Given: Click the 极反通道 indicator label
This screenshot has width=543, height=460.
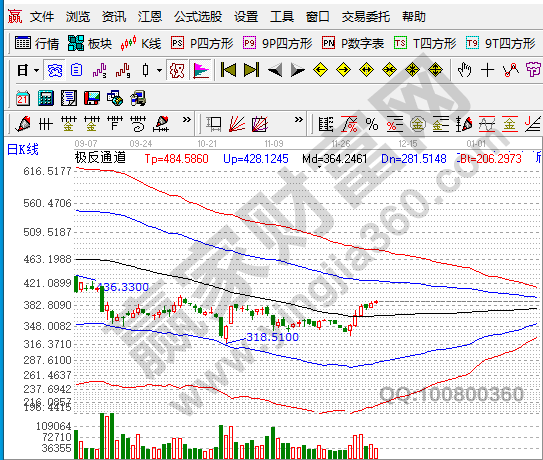Looking at the screenshot, I should click(100, 158).
